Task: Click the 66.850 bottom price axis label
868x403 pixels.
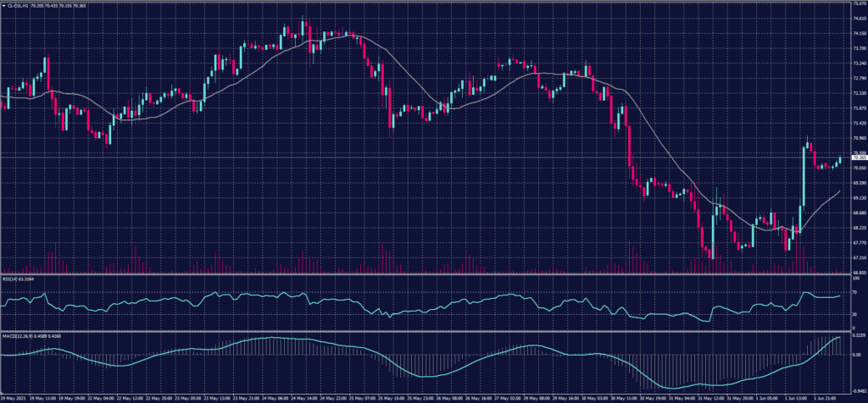Action: [858, 272]
